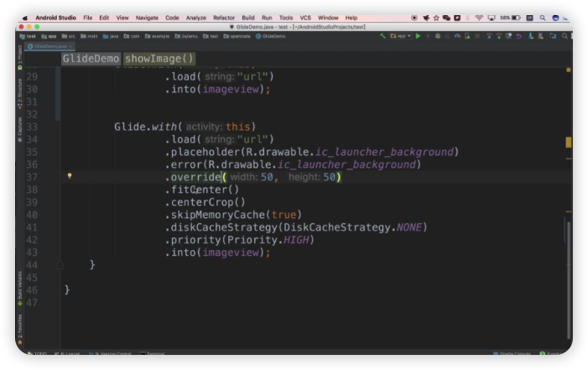Open the VCS menu

click(305, 18)
